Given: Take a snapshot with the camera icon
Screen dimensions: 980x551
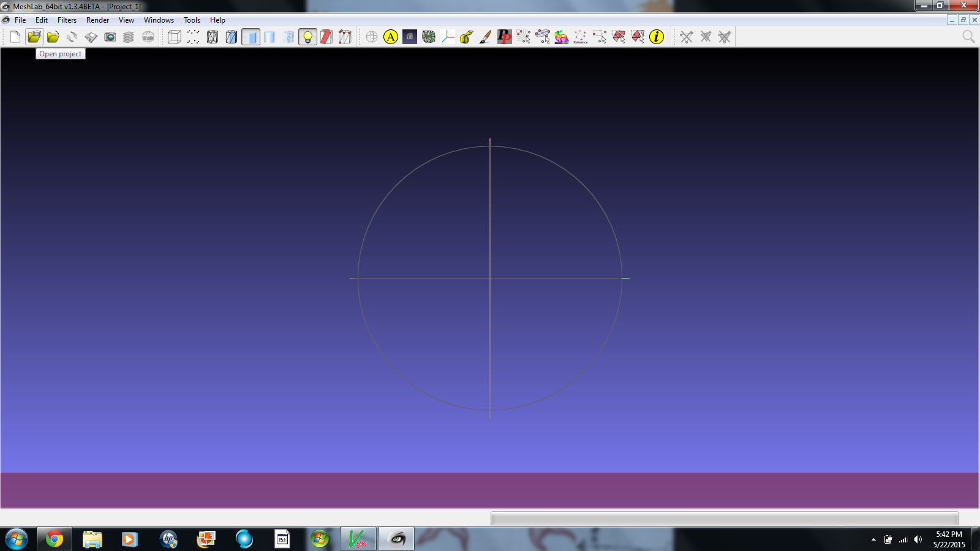Looking at the screenshot, I should point(110,37).
